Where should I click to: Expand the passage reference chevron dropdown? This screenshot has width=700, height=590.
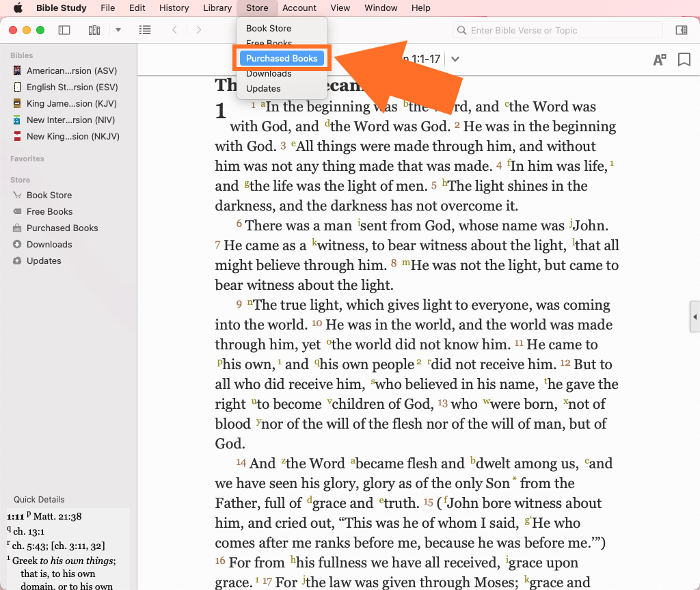pos(455,59)
